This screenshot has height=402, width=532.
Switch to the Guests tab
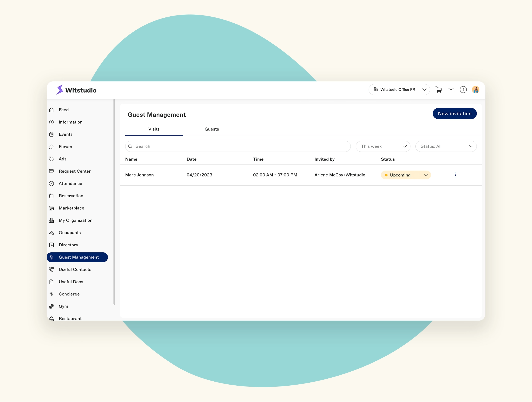(212, 129)
